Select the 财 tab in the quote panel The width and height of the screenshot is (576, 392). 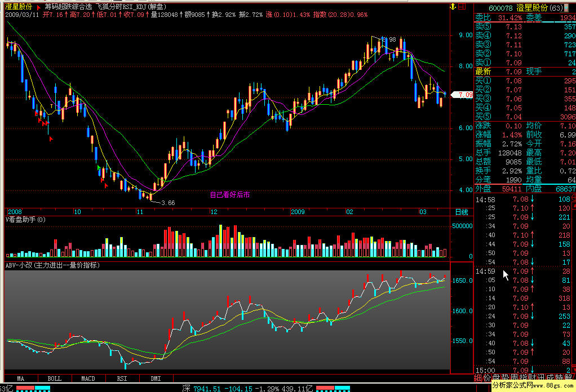click(531, 378)
